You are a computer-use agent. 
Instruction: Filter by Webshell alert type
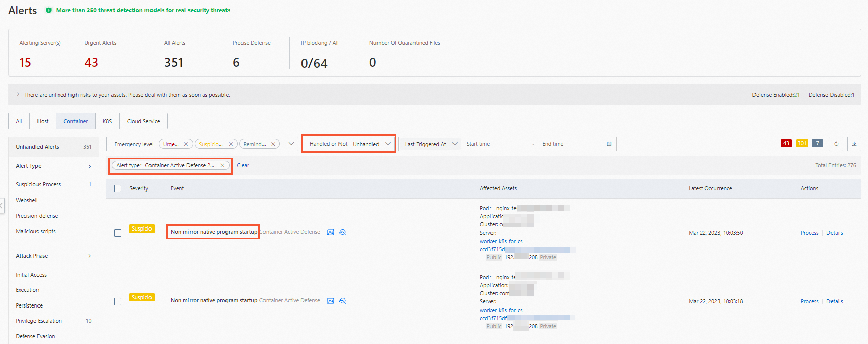(27, 200)
